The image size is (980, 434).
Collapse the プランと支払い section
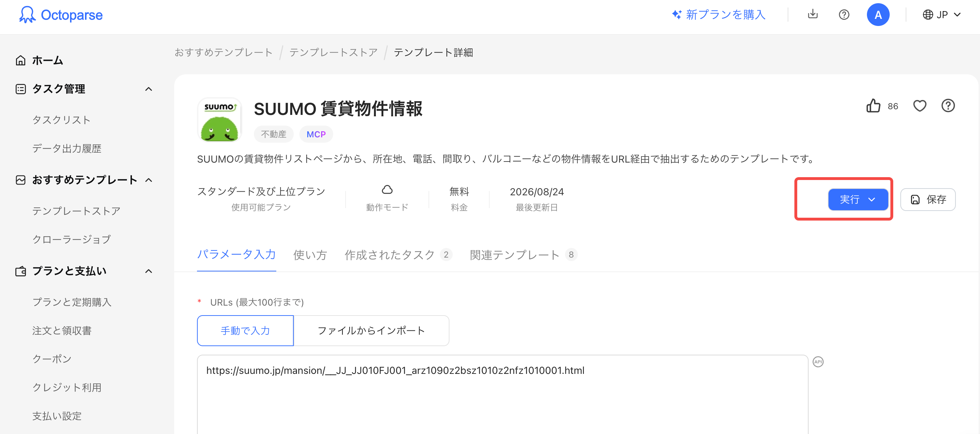149,271
